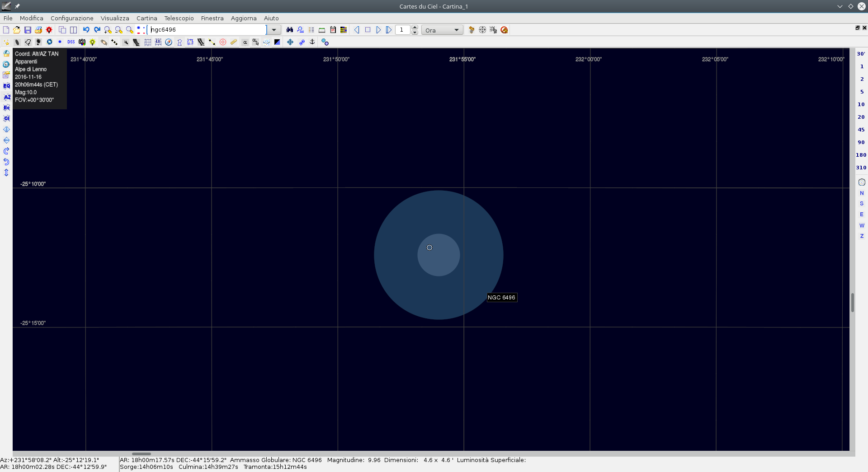Image resolution: width=868 pixels, height=472 pixels.
Task: Redo the last chart change
Action: [97, 30]
